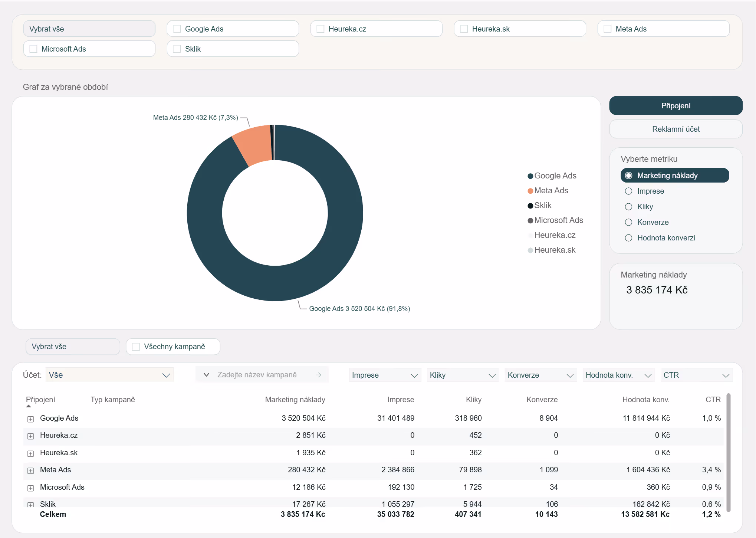Click Vybrat vše button above campaign table

pyautogui.click(x=73, y=347)
